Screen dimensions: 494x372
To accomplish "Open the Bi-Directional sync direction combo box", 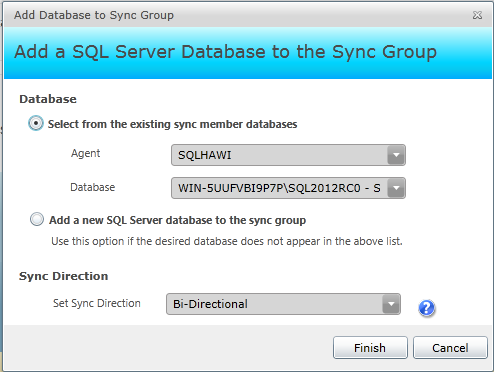I will tap(283, 304).
